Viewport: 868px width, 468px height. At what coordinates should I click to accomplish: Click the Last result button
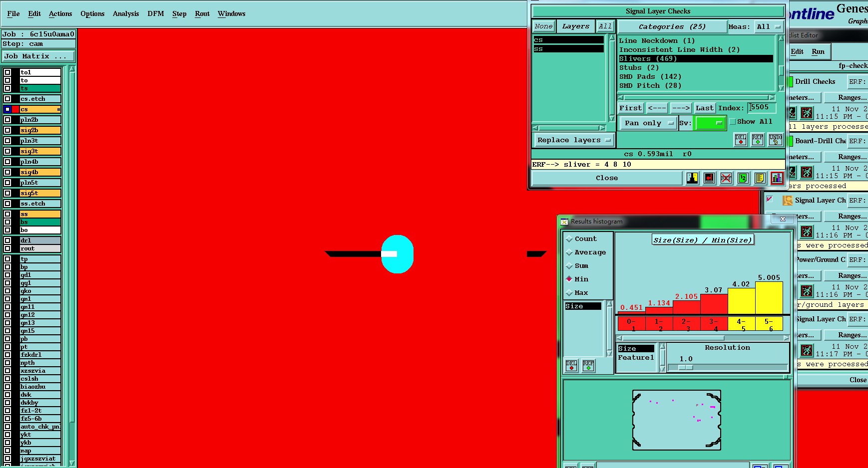click(x=705, y=108)
